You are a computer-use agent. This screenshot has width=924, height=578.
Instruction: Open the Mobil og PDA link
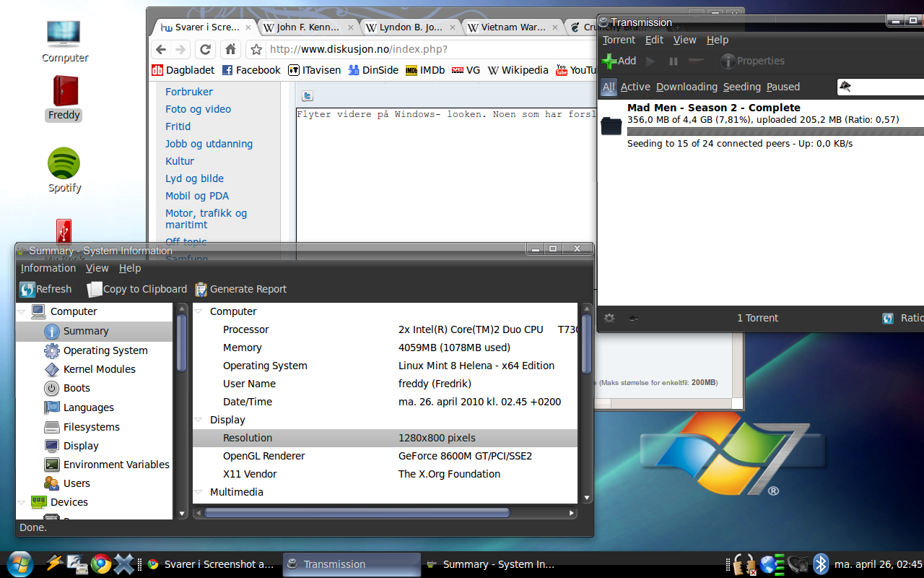pos(196,196)
